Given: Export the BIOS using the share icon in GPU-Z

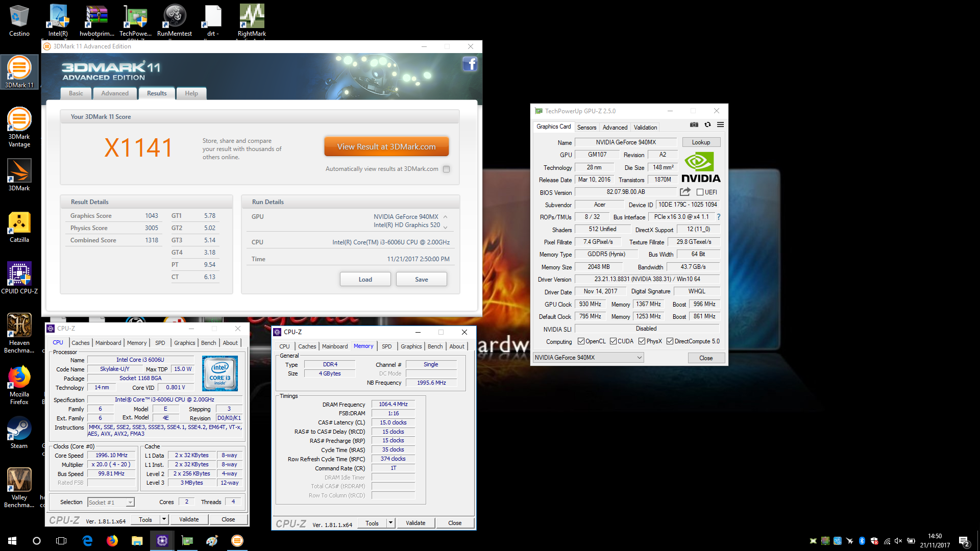Looking at the screenshot, I should coord(685,192).
